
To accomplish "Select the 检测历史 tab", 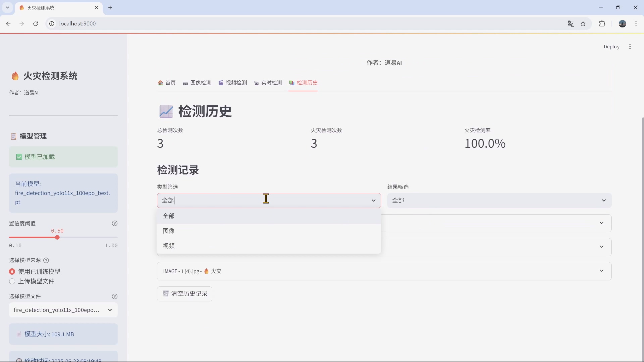I will [x=304, y=83].
